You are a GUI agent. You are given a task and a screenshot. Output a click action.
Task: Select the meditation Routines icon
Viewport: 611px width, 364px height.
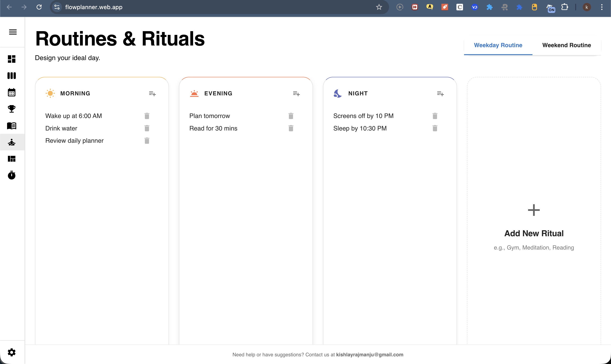[x=11, y=142]
